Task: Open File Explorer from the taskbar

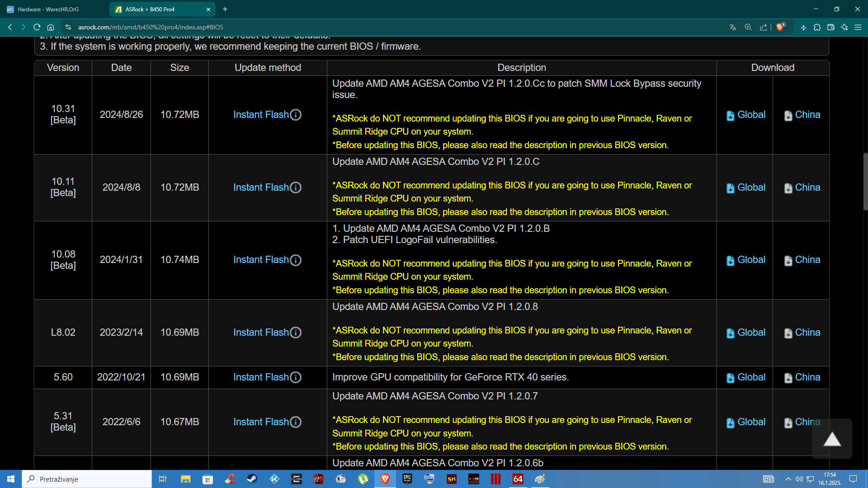Action: coord(185,479)
